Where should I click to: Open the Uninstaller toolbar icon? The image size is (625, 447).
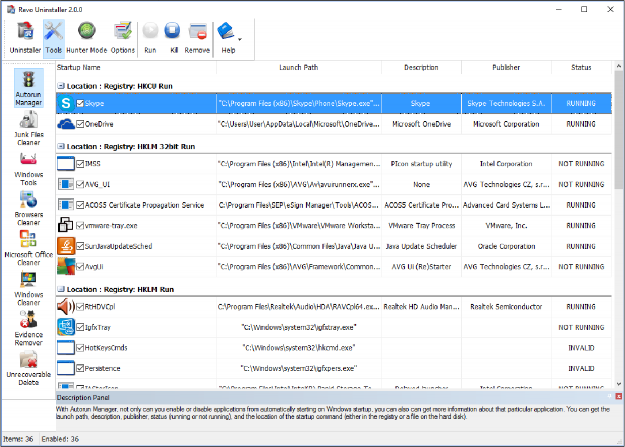click(x=25, y=38)
